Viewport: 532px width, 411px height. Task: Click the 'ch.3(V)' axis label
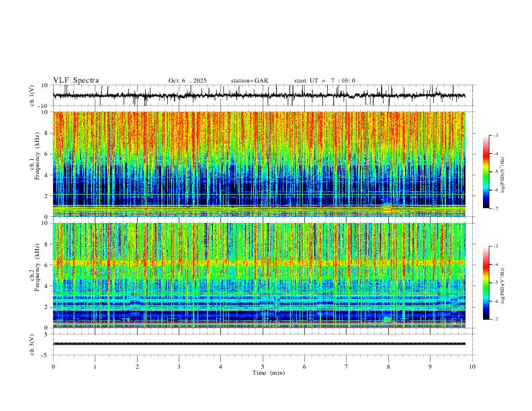pos(32,345)
